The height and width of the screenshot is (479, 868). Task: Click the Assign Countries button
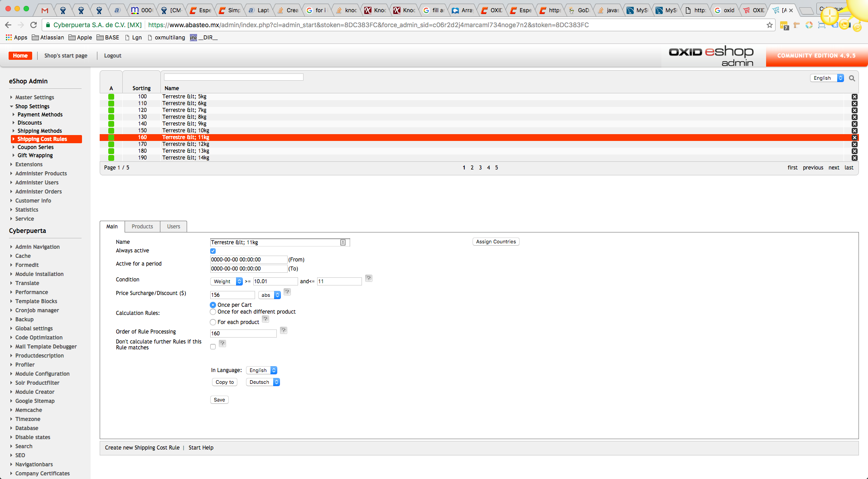496,242
